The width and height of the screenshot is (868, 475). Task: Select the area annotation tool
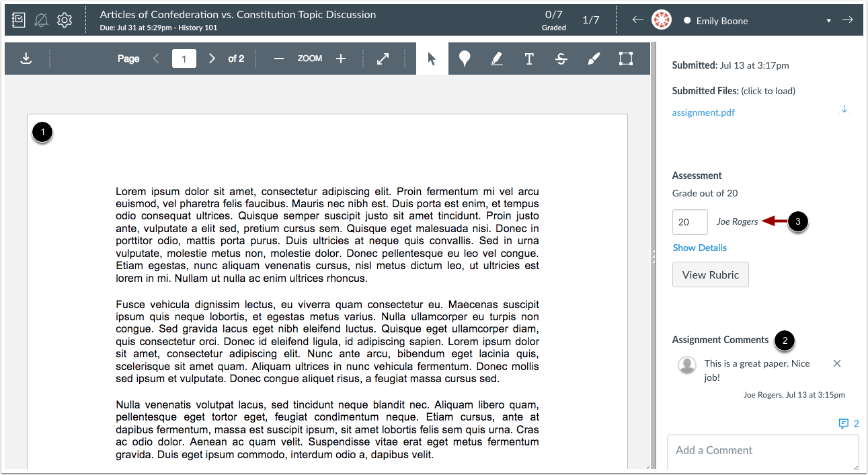tap(626, 59)
